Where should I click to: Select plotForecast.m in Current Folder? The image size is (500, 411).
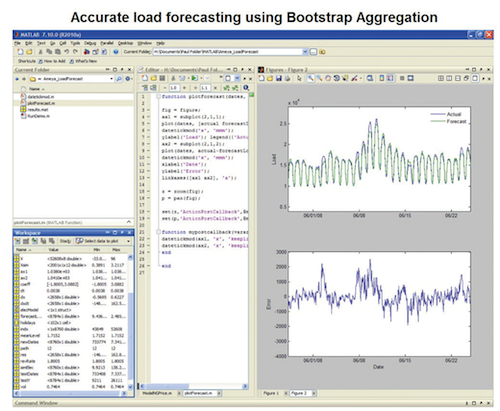[x=41, y=103]
